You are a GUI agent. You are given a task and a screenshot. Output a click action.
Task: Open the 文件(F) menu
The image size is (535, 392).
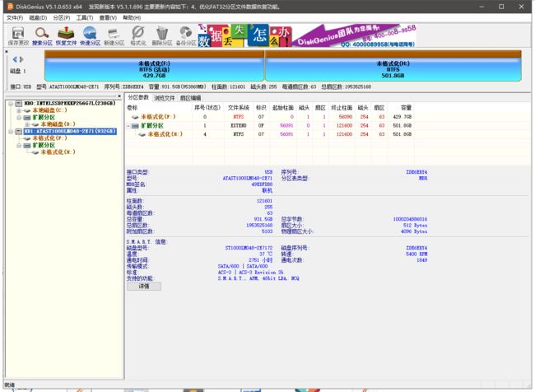click(15, 18)
